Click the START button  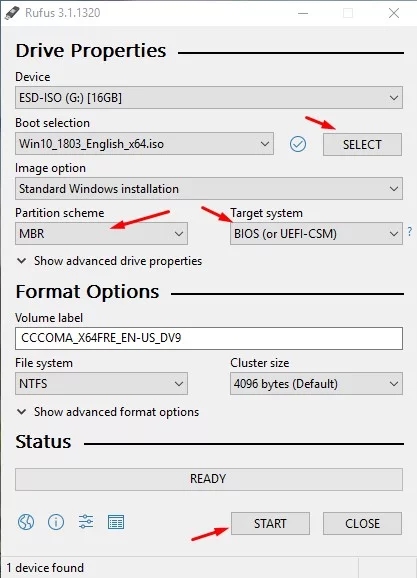[270, 523]
